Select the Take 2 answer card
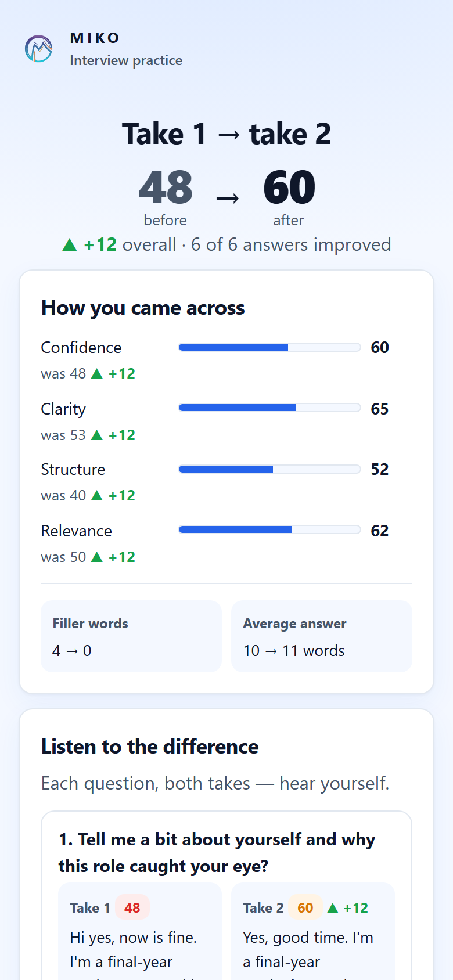The image size is (453, 980). (313, 931)
